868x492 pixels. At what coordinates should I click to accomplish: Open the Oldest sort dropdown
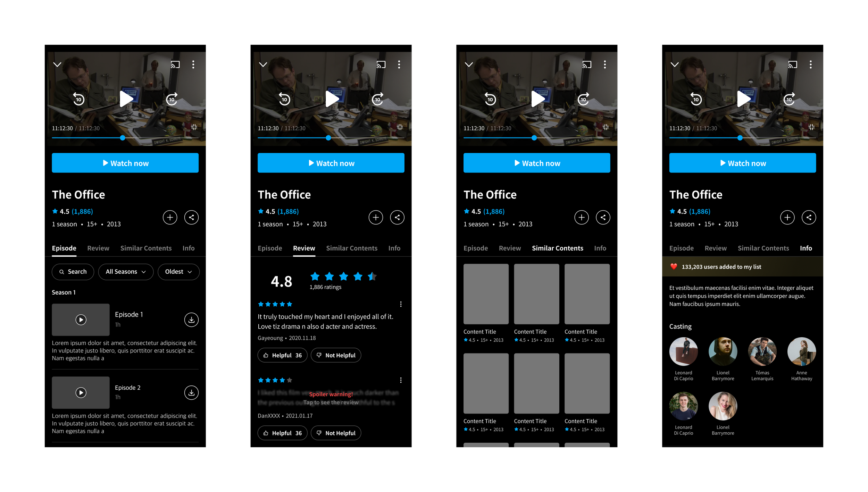(178, 272)
